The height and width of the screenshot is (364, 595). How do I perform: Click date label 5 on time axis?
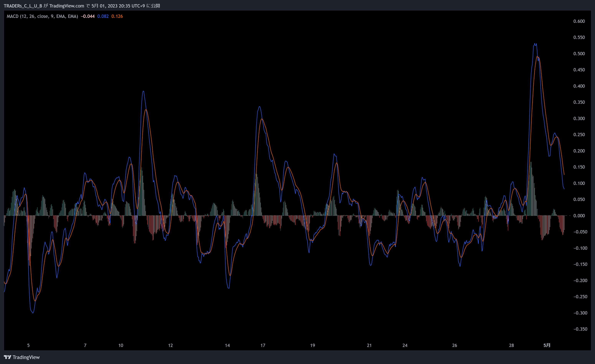click(x=28, y=345)
